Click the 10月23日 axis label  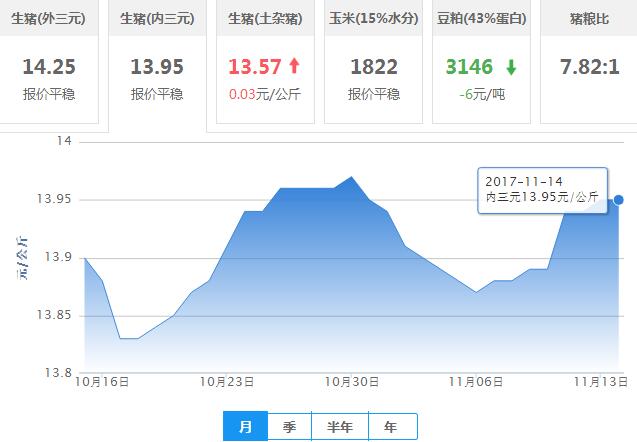227,382
